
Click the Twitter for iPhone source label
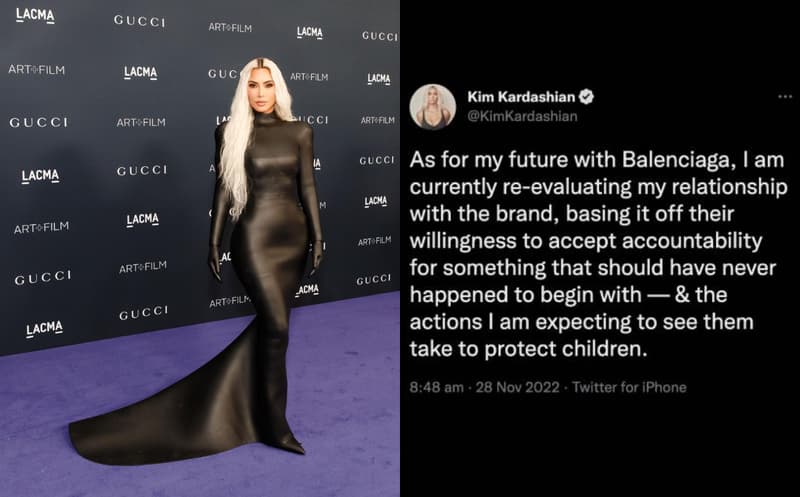(x=629, y=387)
